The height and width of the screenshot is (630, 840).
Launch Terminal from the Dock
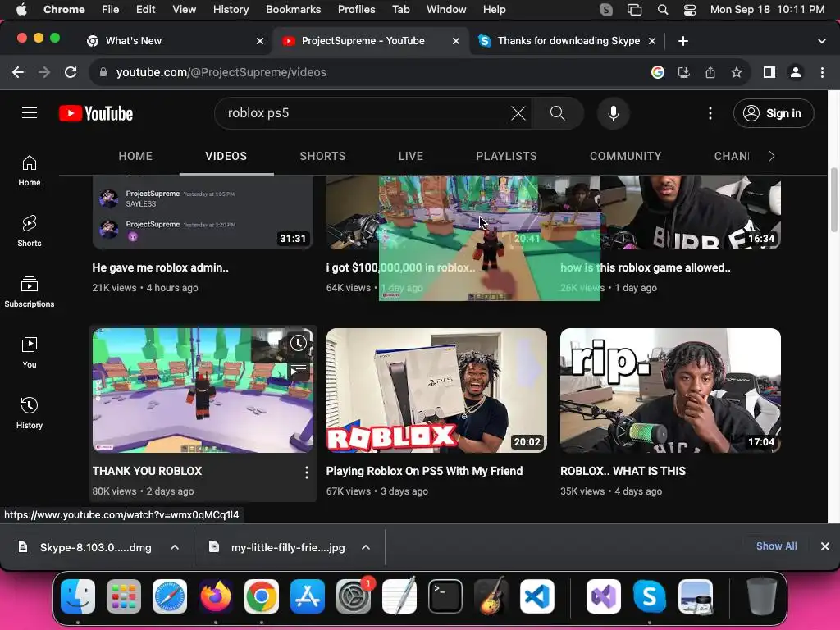445,596
